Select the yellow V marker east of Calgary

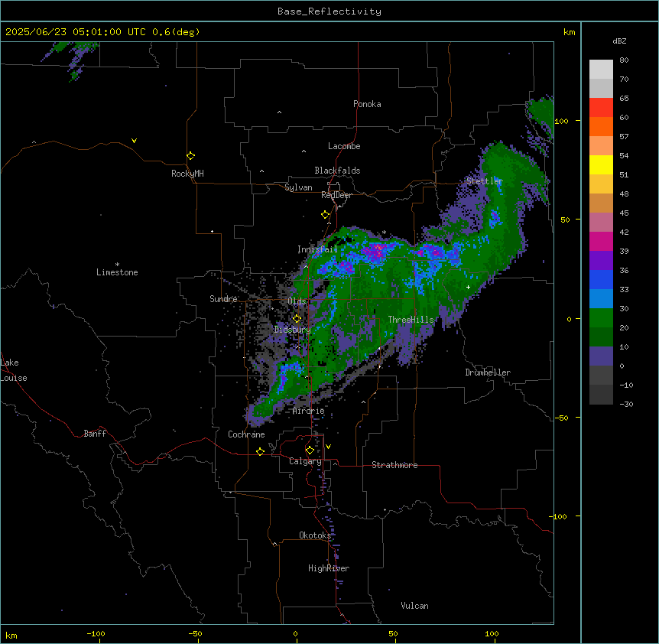pyautogui.click(x=328, y=447)
